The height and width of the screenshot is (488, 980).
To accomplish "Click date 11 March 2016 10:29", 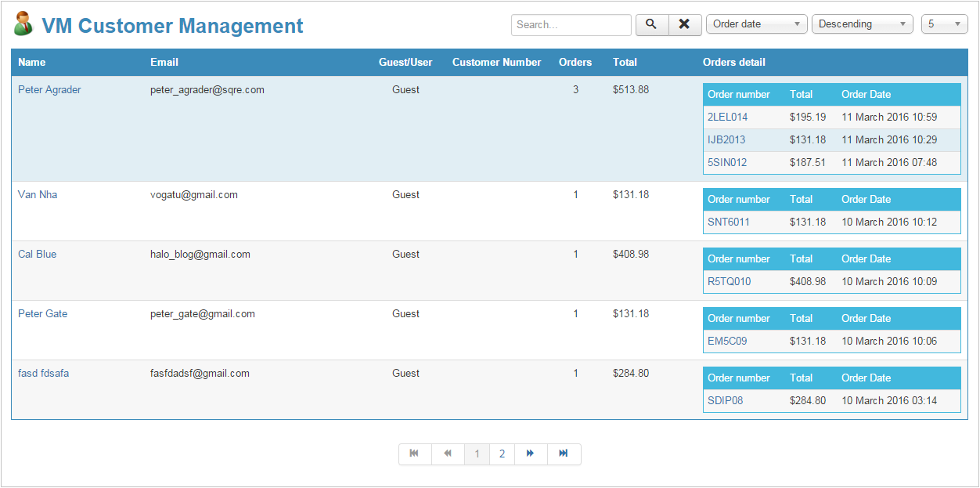I will click(x=889, y=140).
